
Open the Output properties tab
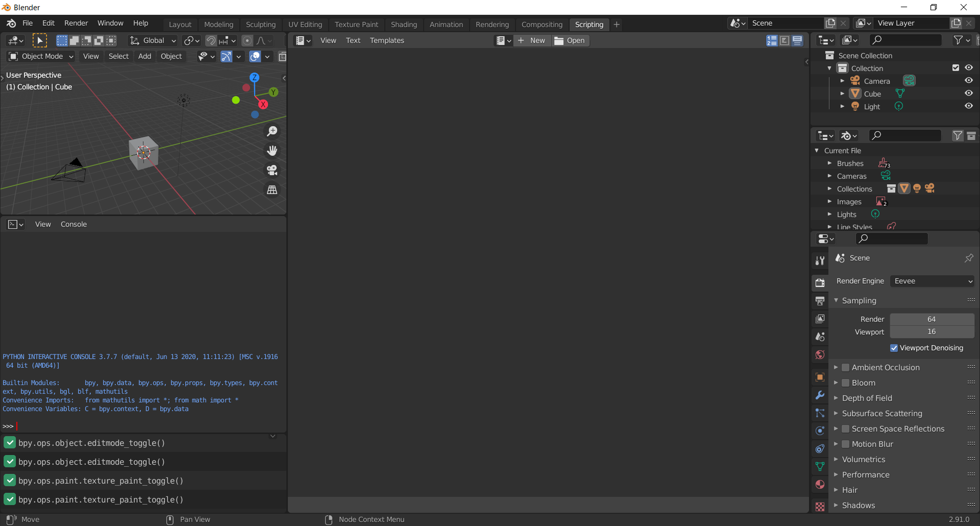[820, 300]
